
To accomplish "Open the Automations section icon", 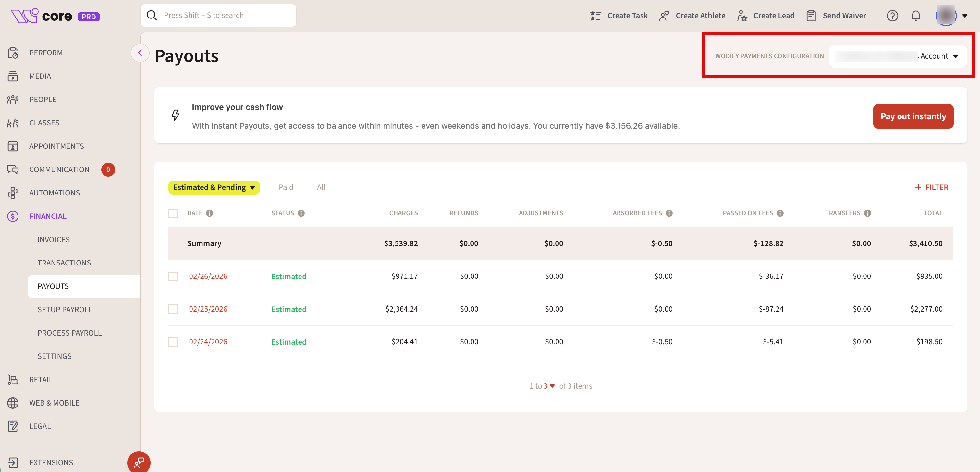I will (13, 193).
